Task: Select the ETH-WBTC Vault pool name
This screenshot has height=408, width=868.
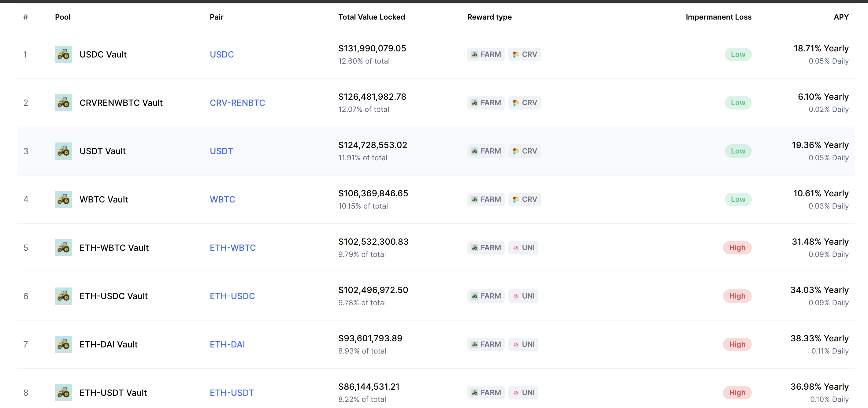Action: [x=114, y=248]
